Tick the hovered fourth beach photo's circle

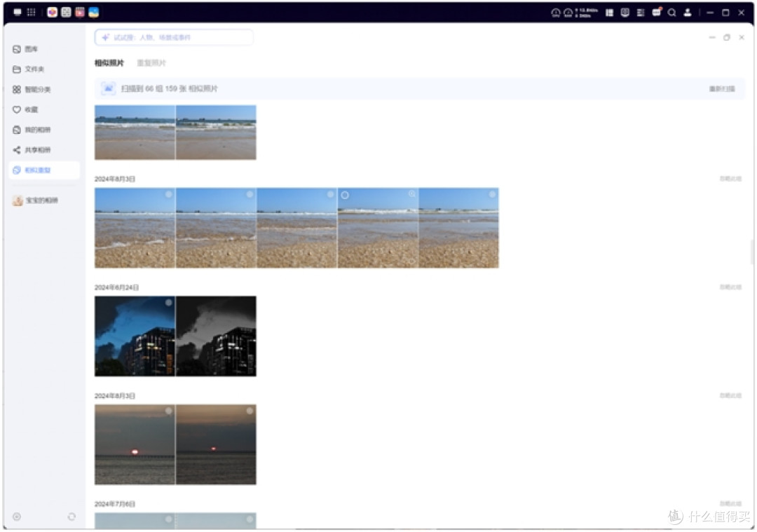coord(345,195)
